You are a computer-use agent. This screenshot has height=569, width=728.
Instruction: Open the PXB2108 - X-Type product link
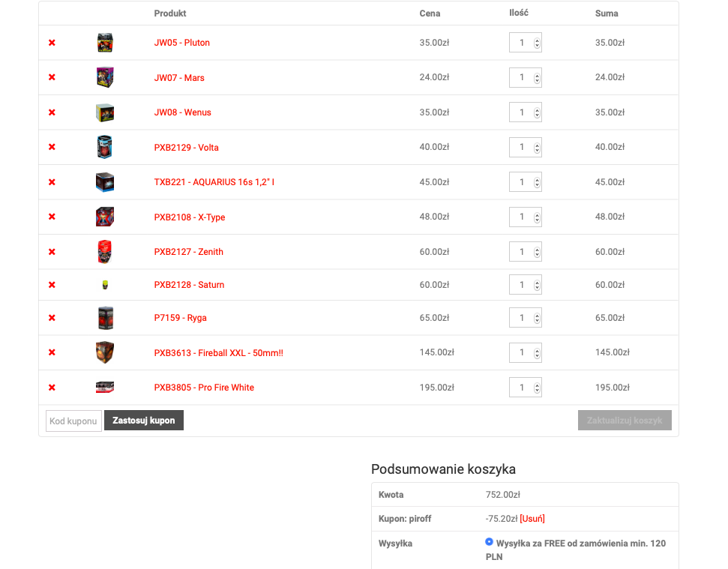(x=190, y=217)
